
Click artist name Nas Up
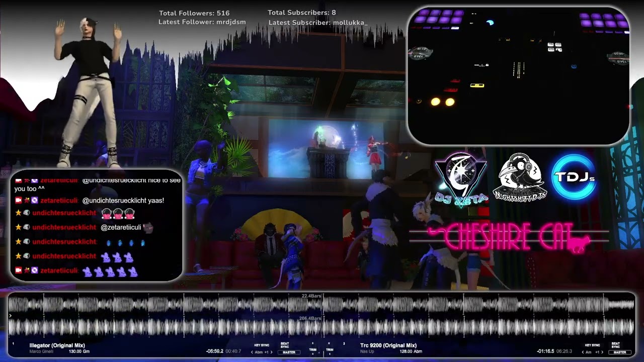click(x=367, y=351)
